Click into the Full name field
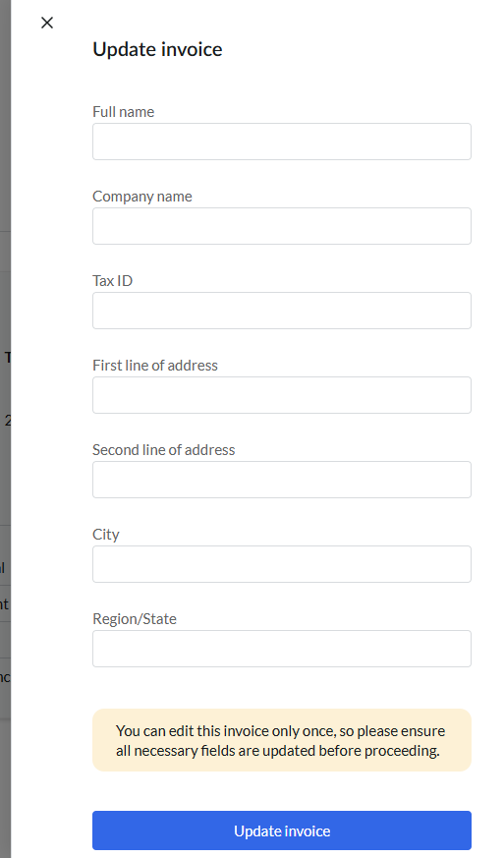 coord(282,142)
